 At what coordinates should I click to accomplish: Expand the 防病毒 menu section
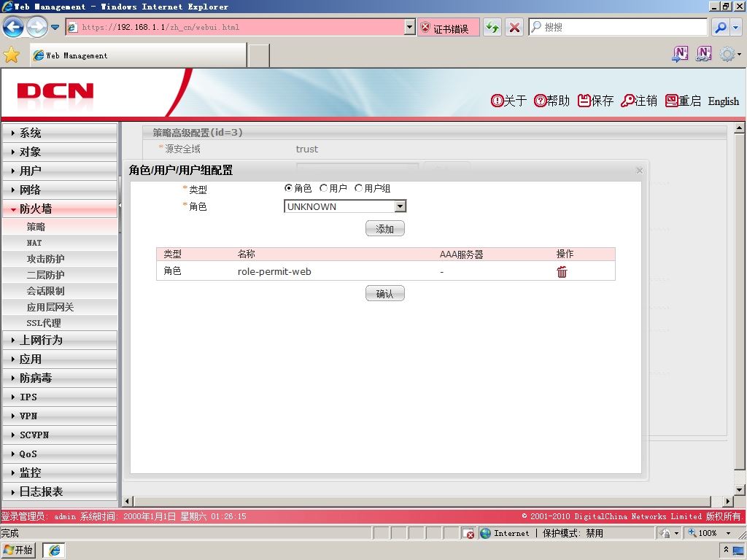pyautogui.click(x=60, y=378)
